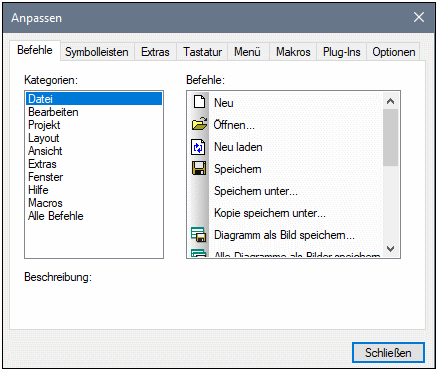Choose the Layout category

tap(94, 138)
